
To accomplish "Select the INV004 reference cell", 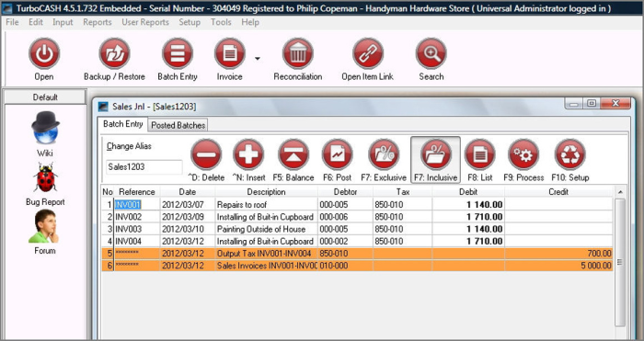I will (x=137, y=242).
